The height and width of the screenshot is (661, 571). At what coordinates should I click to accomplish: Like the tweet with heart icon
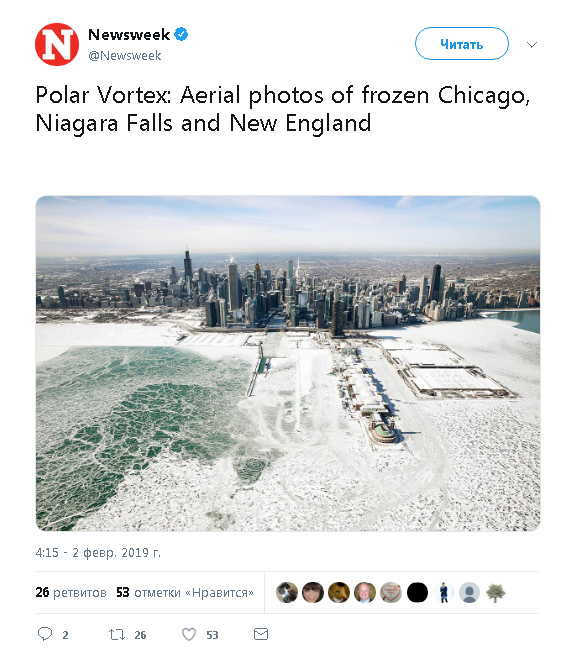click(189, 634)
